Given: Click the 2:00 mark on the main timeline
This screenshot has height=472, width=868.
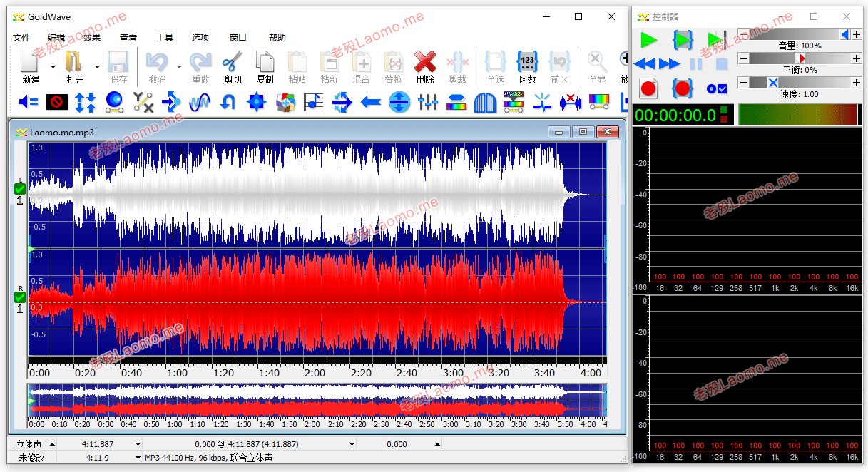Looking at the screenshot, I should point(315,372).
